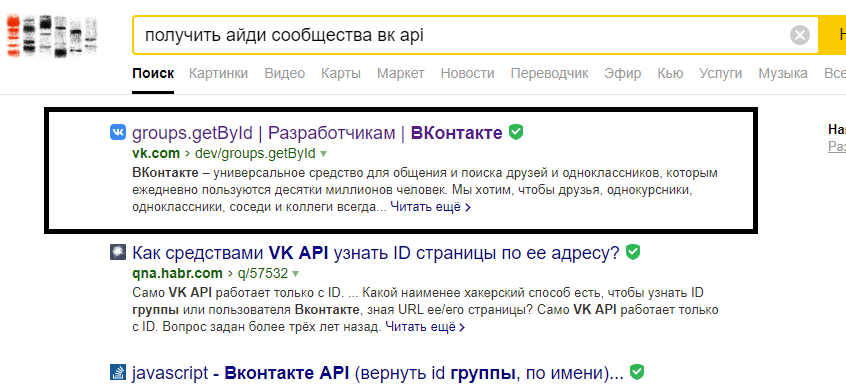Open the Услуги tab

tap(720, 73)
